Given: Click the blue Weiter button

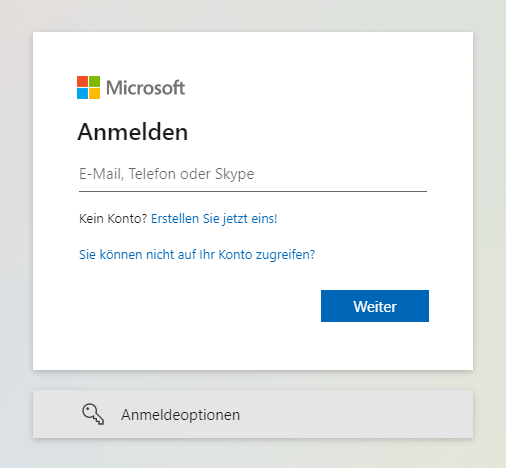Looking at the screenshot, I should pyautogui.click(x=375, y=306).
